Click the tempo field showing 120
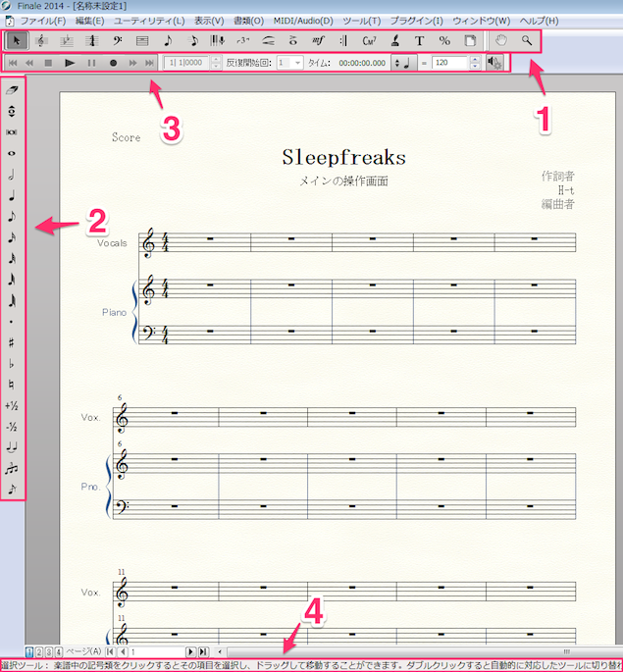Screen dimensions: 623x672 coord(450,63)
